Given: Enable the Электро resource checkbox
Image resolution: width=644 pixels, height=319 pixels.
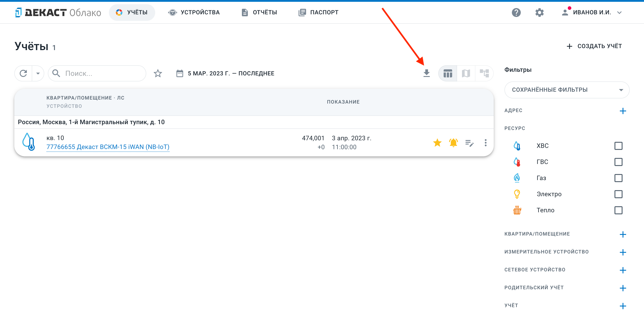Looking at the screenshot, I should tap(618, 194).
